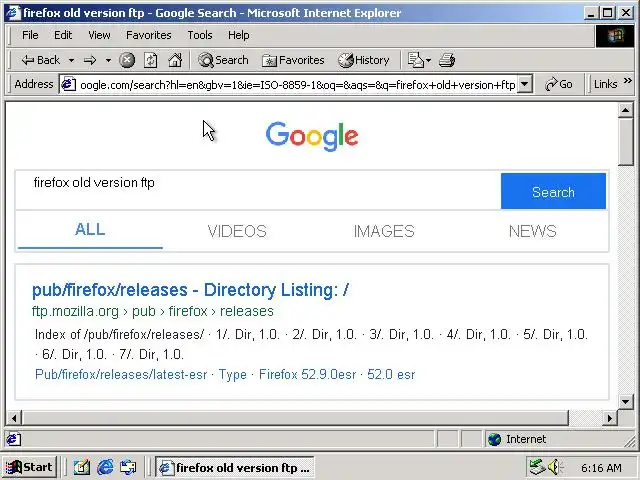
Task: Open the Back history dropdown arrow
Action: [x=71, y=60]
